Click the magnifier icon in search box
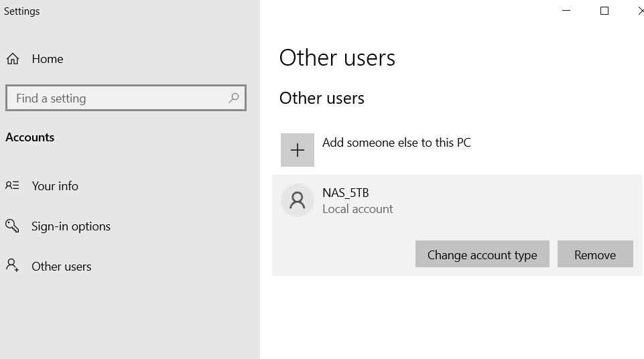644x359 pixels. [233, 98]
